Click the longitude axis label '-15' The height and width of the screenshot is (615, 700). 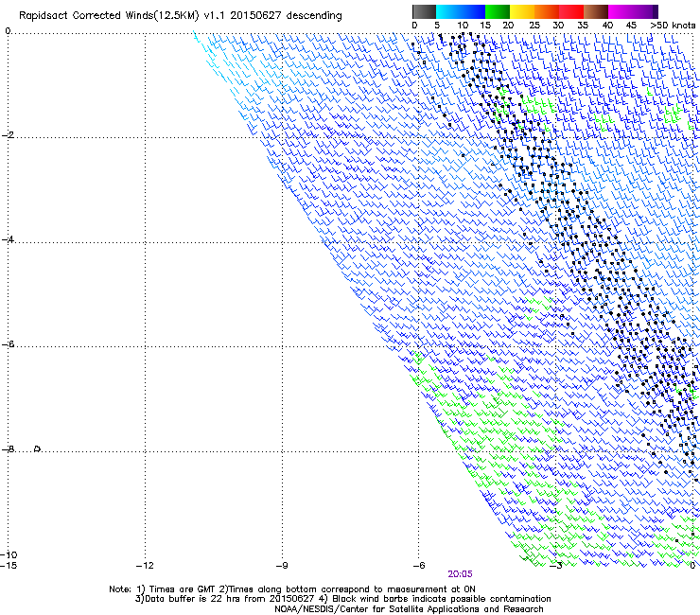[x=9, y=566]
